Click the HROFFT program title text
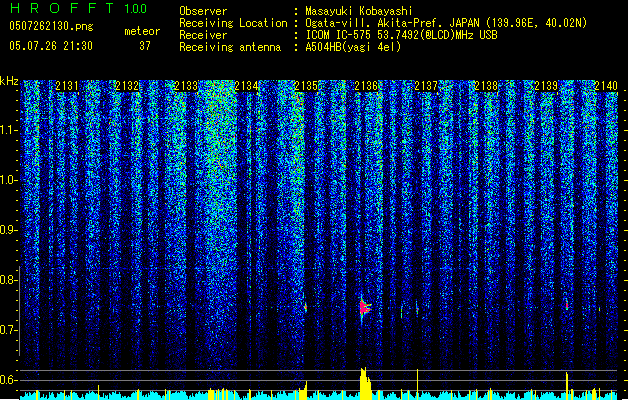This screenshot has height=400, width=629. [x=63, y=8]
